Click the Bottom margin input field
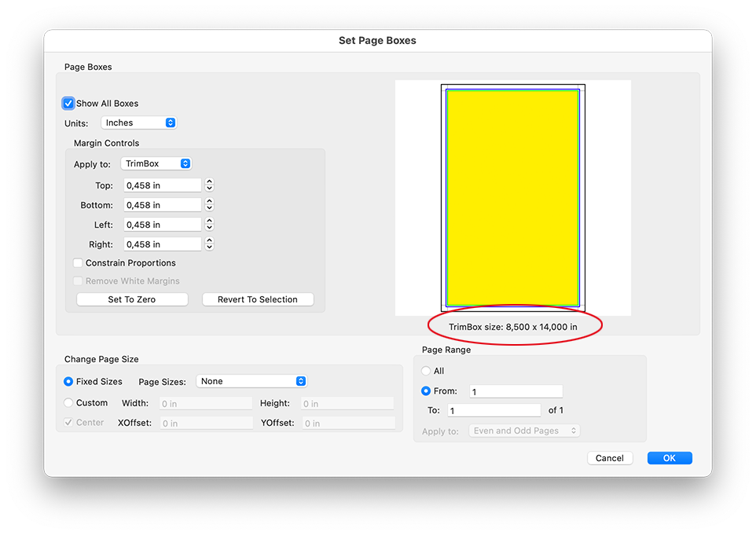This screenshot has height=535, width=756. coord(163,205)
